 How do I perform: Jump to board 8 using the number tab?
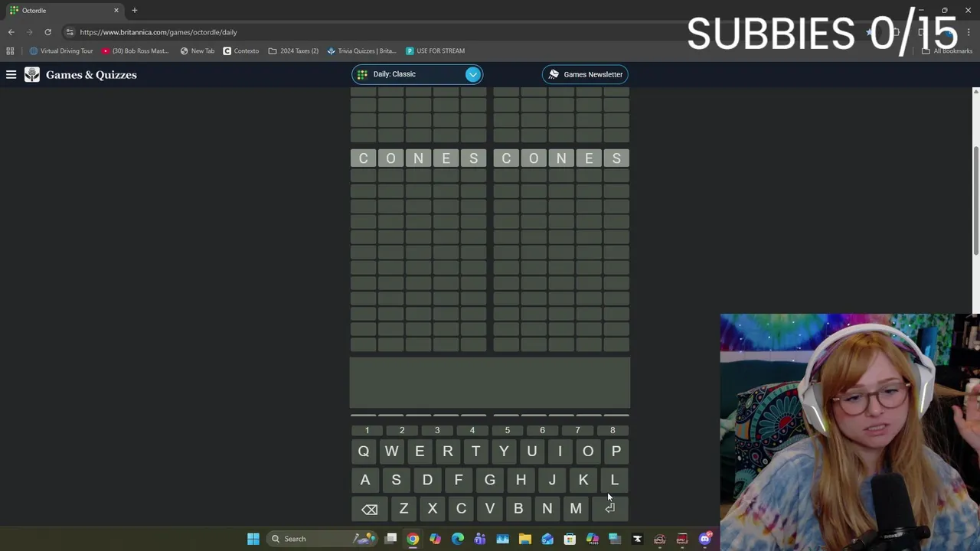click(x=612, y=430)
